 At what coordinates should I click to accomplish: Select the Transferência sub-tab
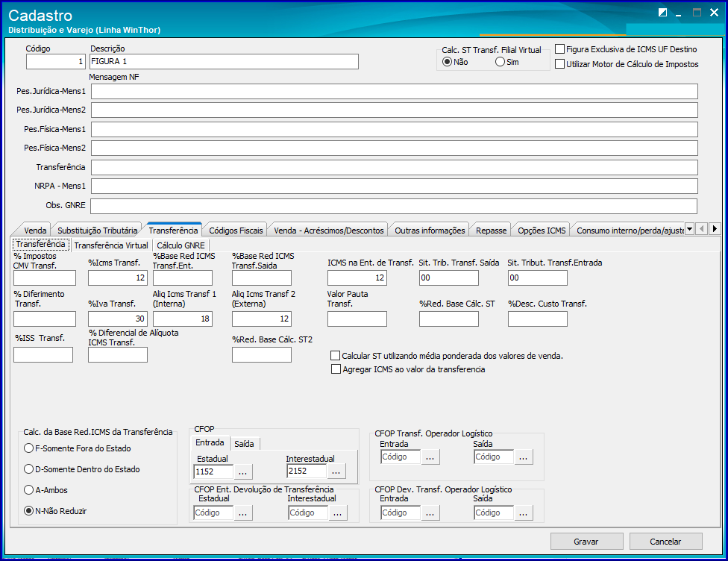(41, 244)
